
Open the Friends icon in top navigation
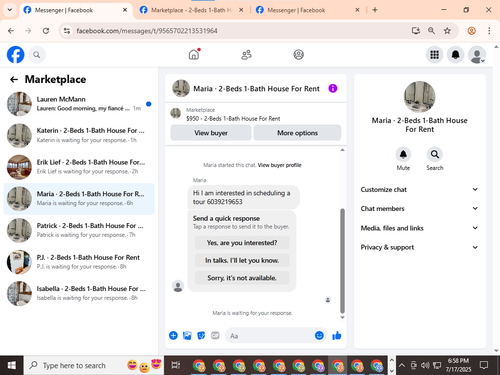246,55
